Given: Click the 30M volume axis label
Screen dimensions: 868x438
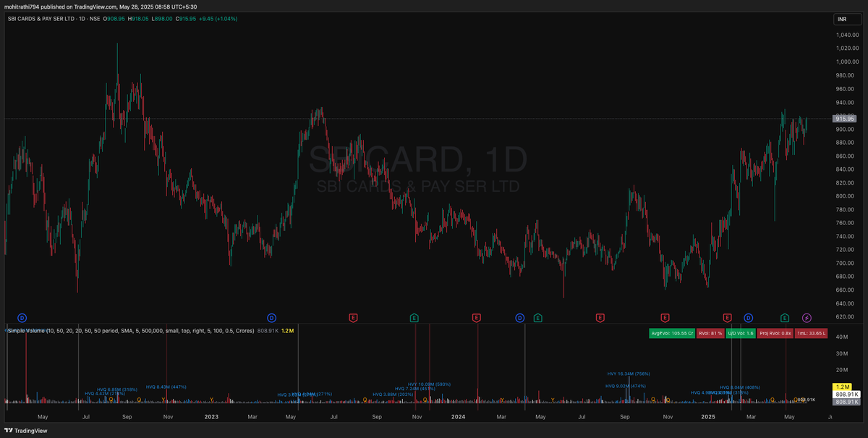Looking at the screenshot, I should tap(843, 354).
